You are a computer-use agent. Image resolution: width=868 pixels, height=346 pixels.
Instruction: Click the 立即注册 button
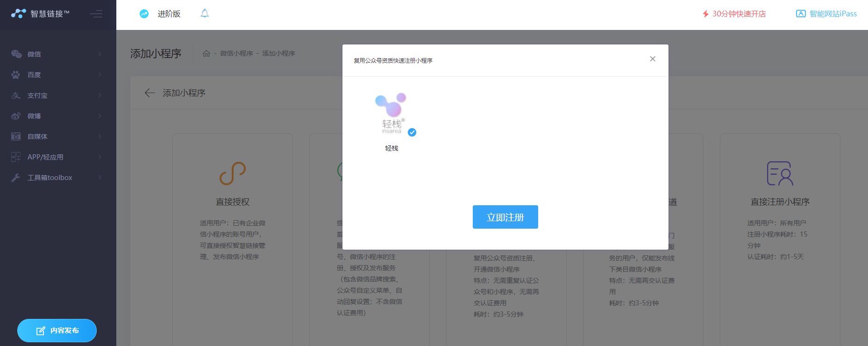[505, 217]
